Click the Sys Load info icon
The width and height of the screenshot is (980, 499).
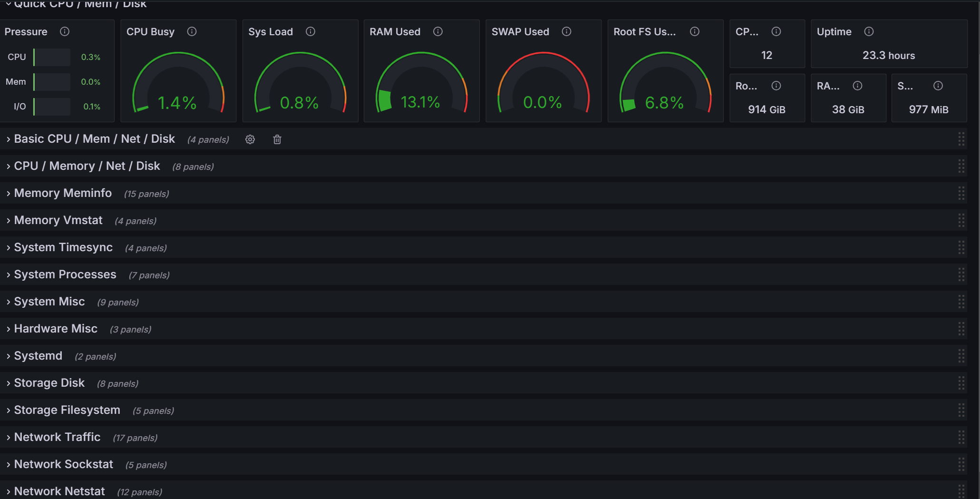[310, 31]
